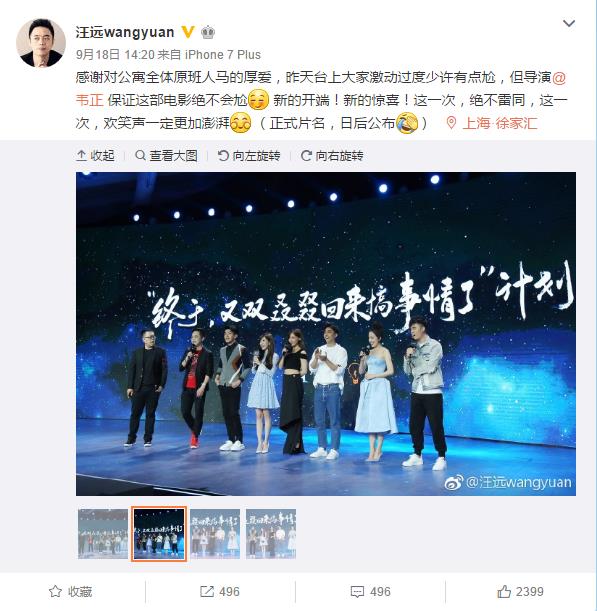Open the 上海·徐家汇 location link
Viewport: 597px width, 611px height.
[492, 123]
